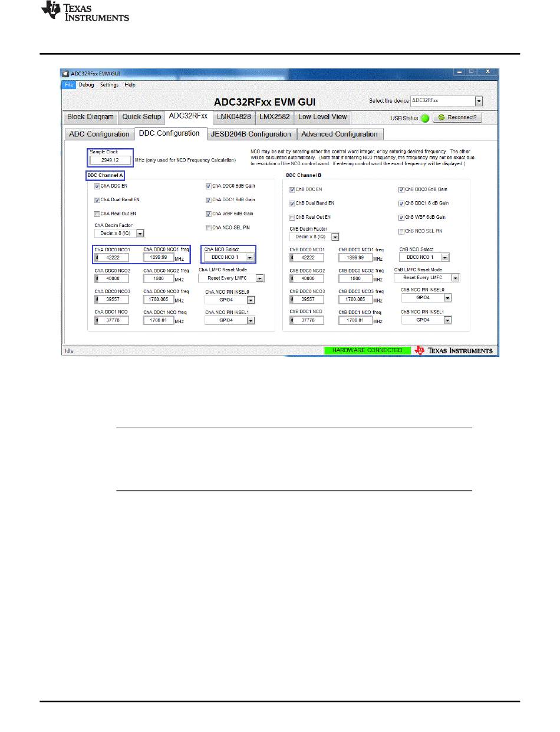Open the Debug menu

pyautogui.click(x=87, y=85)
